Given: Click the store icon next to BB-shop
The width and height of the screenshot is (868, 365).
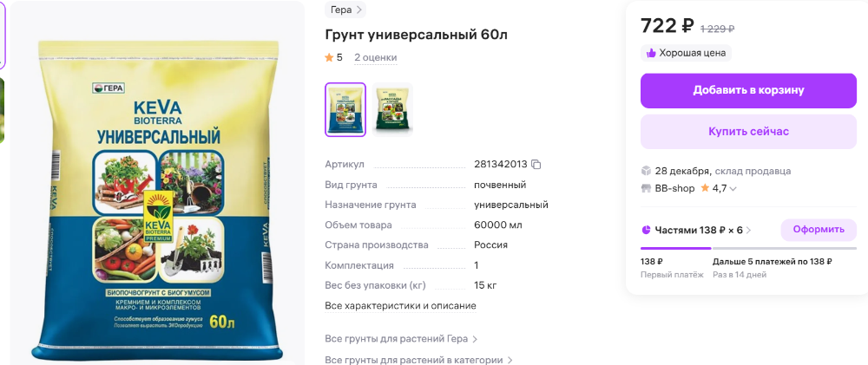Looking at the screenshot, I should point(646,189).
